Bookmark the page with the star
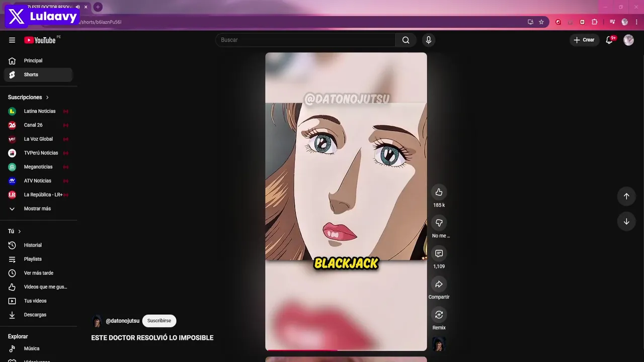The height and width of the screenshot is (362, 644). coord(541,22)
